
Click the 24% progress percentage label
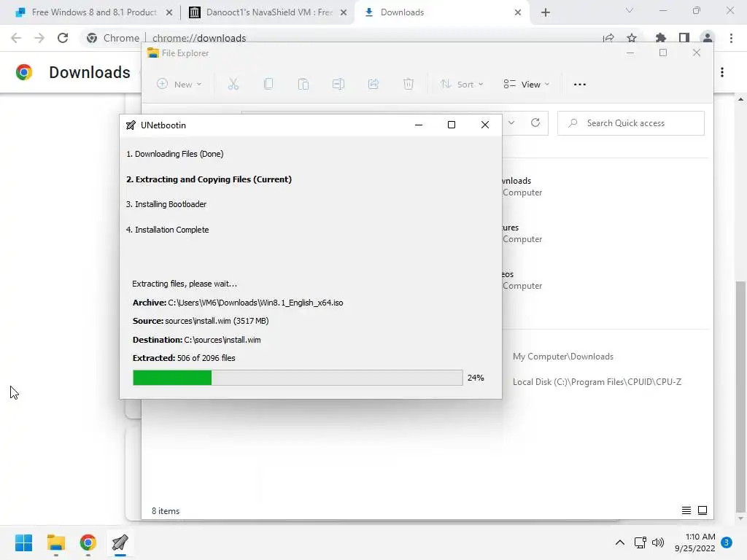pos(476,378)
